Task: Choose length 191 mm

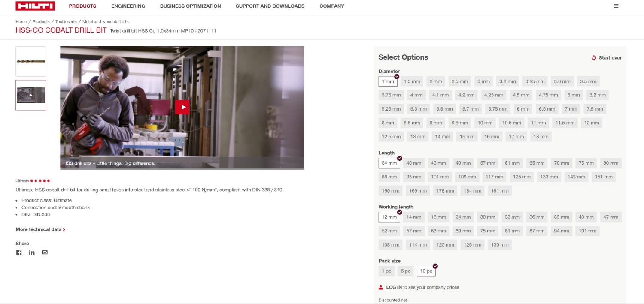Action: pos(500,191)
